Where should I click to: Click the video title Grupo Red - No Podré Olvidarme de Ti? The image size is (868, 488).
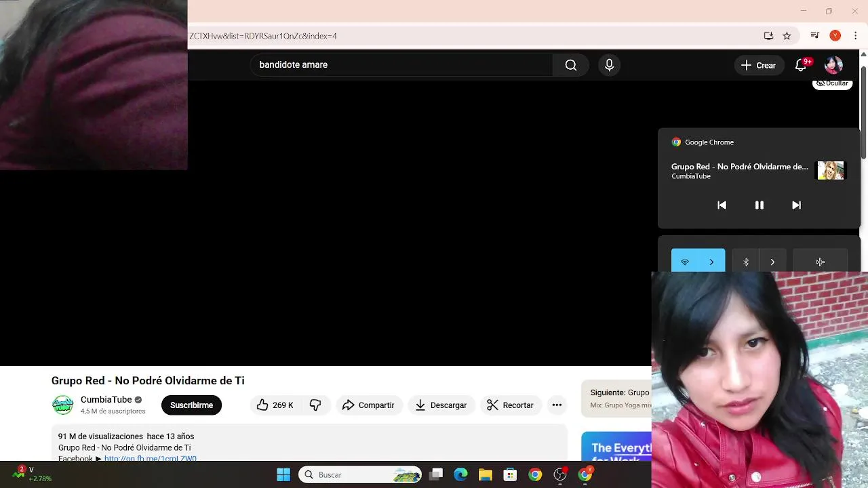point(148,381)
